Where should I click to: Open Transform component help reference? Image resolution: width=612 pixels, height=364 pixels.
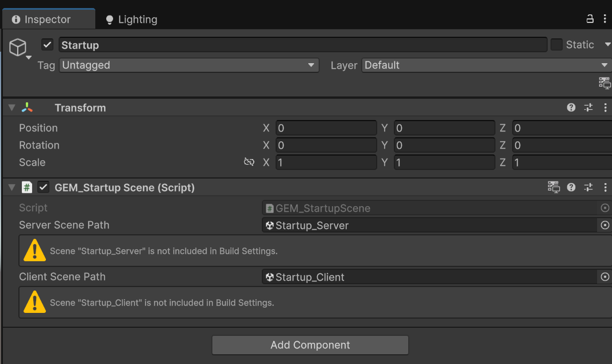[x=571, y=107]
